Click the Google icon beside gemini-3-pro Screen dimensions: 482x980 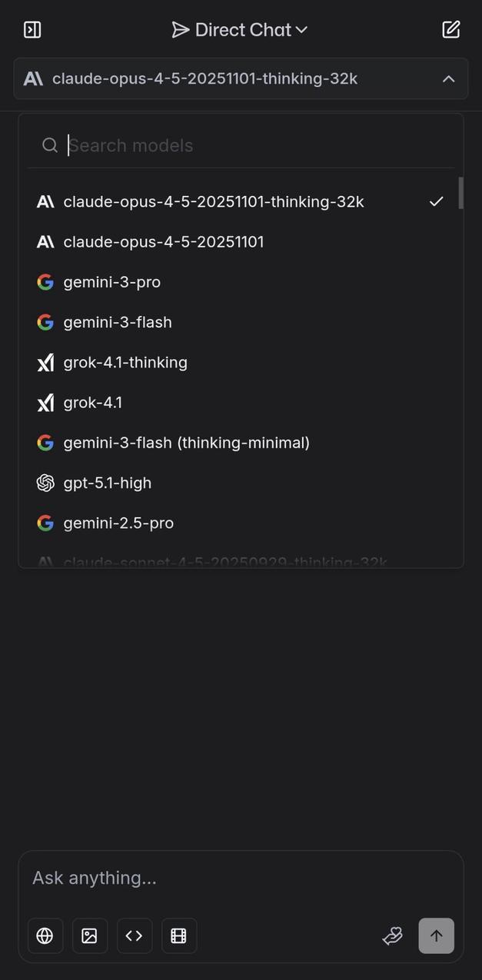(x=45, y=281)
